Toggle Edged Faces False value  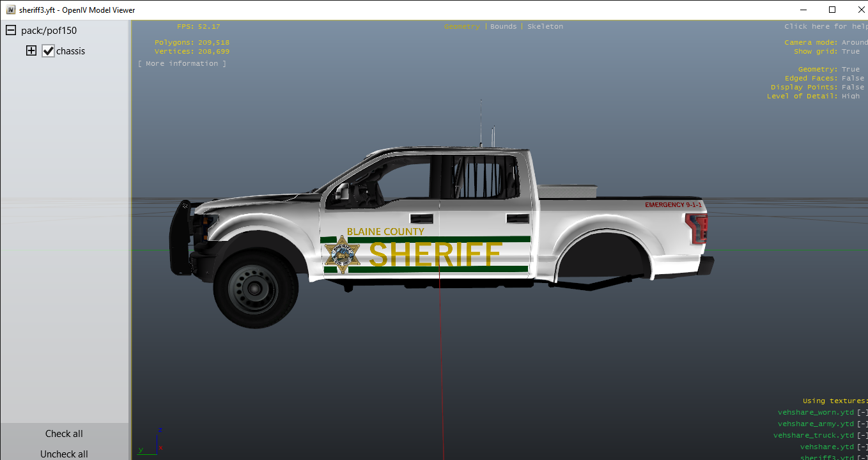(853, 79)
